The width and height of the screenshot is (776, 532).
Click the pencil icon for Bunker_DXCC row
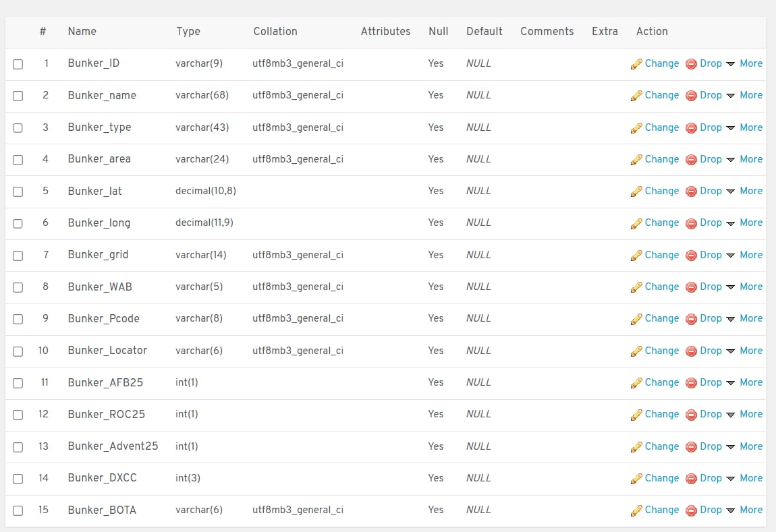pyautogui.click(x=636, y=479)
